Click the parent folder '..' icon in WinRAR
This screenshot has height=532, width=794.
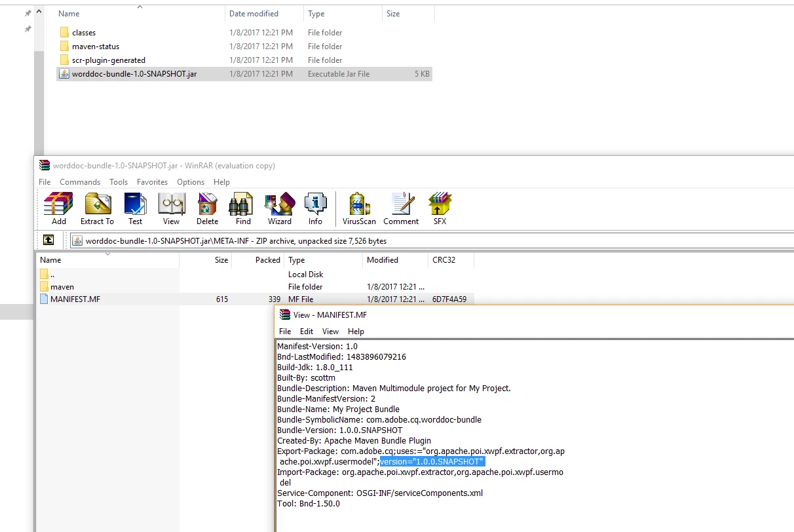[44, 275]
